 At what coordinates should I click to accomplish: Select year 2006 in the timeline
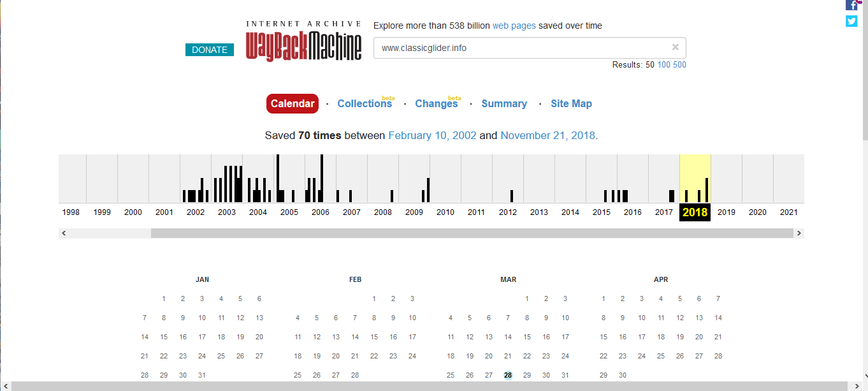point(321,212)
